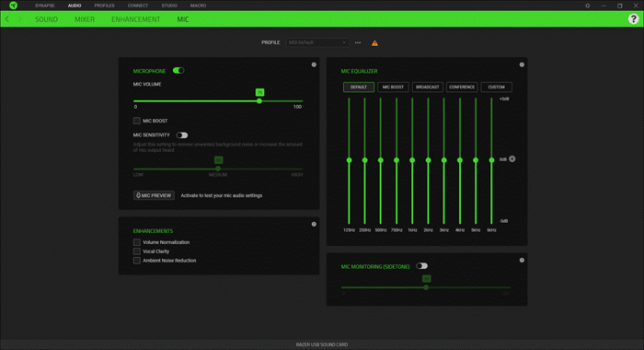Click the 750Hz equalizer slider handle
Image resolution: width=644 pixels, height=350 pixels.
tap(397, 160)
